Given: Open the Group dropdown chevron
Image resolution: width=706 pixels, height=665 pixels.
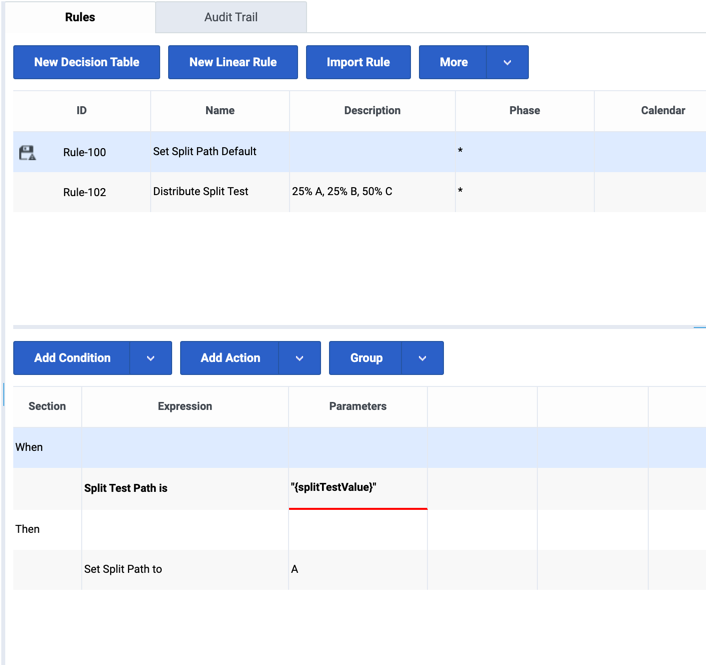Looking at the screenshot, I should (x=422, y=358).
